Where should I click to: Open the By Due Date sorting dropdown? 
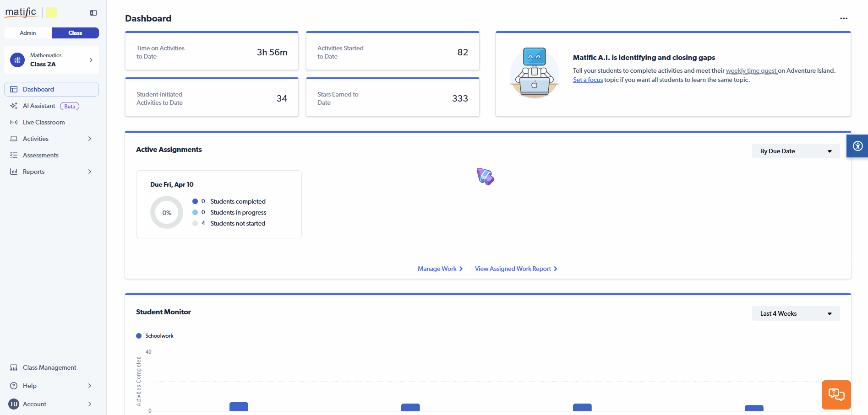pyautogui.click(x=796, y=151)
